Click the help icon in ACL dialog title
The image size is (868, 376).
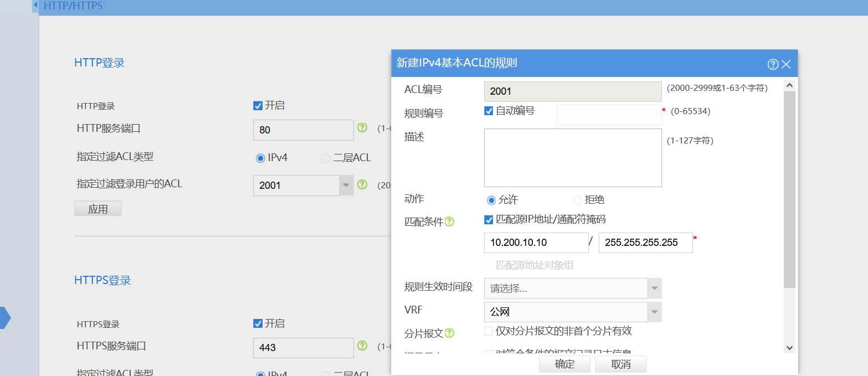773,64
